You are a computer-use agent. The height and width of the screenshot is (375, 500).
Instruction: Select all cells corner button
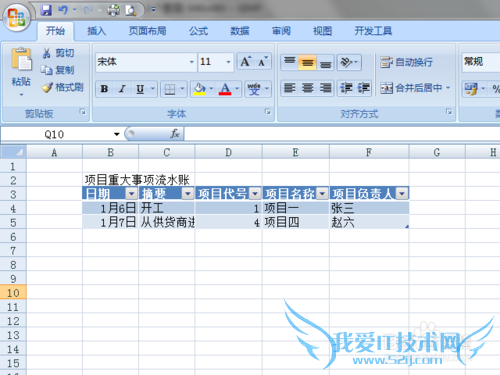(13, 152)
